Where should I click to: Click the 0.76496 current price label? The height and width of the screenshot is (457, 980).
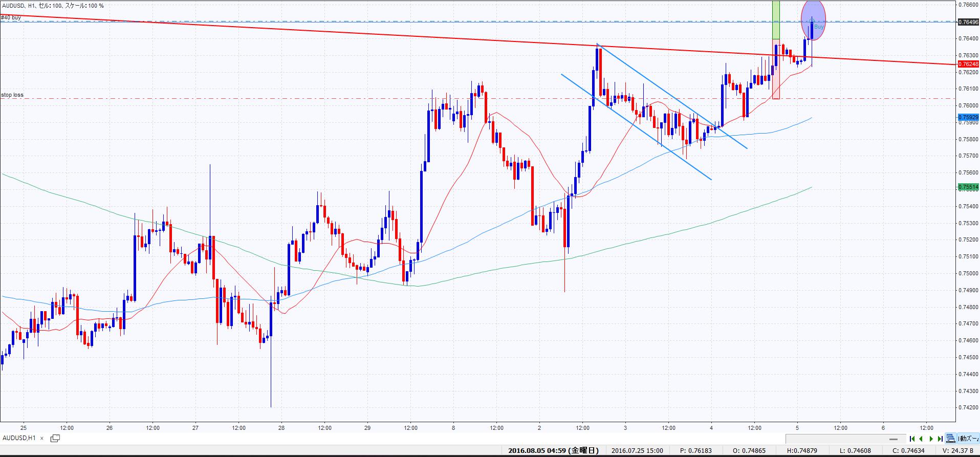point(968,22)
